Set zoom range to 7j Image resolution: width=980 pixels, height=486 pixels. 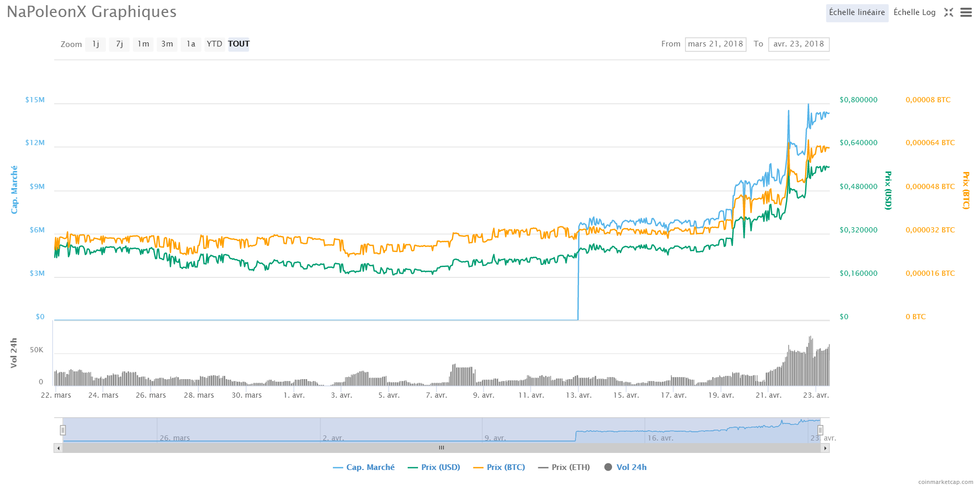click(119, 44)
